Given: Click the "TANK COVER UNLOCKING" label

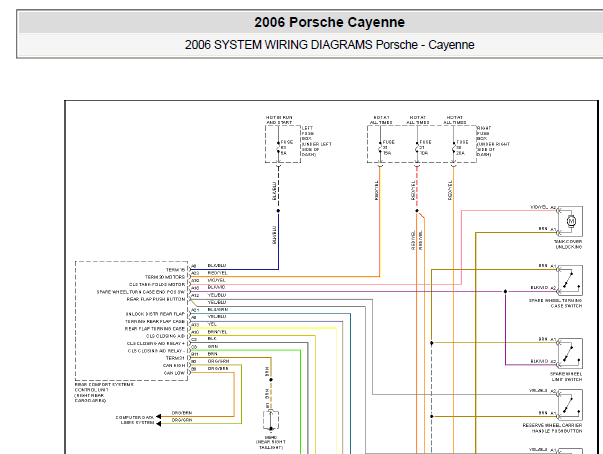Looking at the screenshot, I should (568, 244).
